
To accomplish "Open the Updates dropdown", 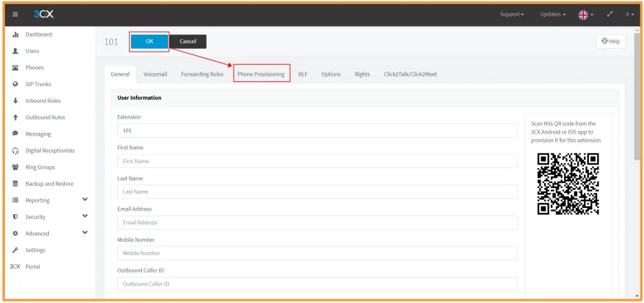I will [x=553, y=14].
